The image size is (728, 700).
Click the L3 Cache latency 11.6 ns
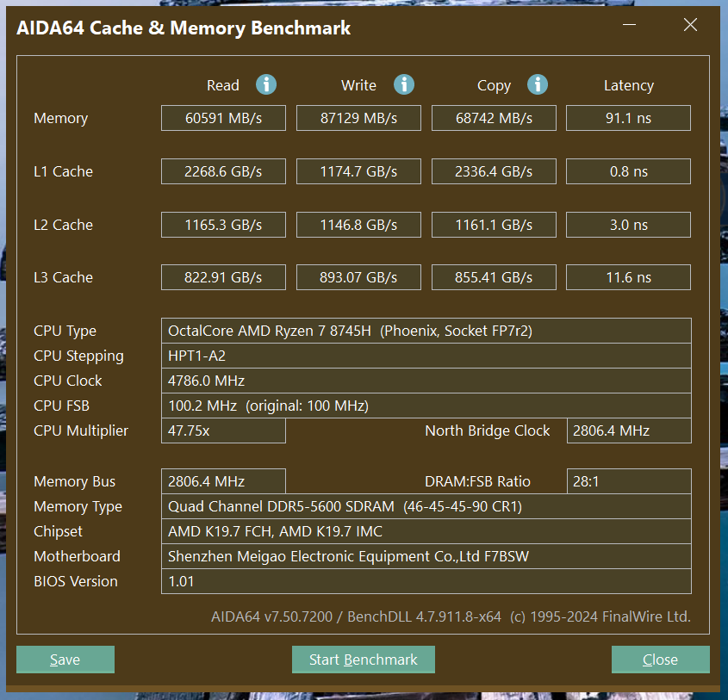[x=628, y=277]
